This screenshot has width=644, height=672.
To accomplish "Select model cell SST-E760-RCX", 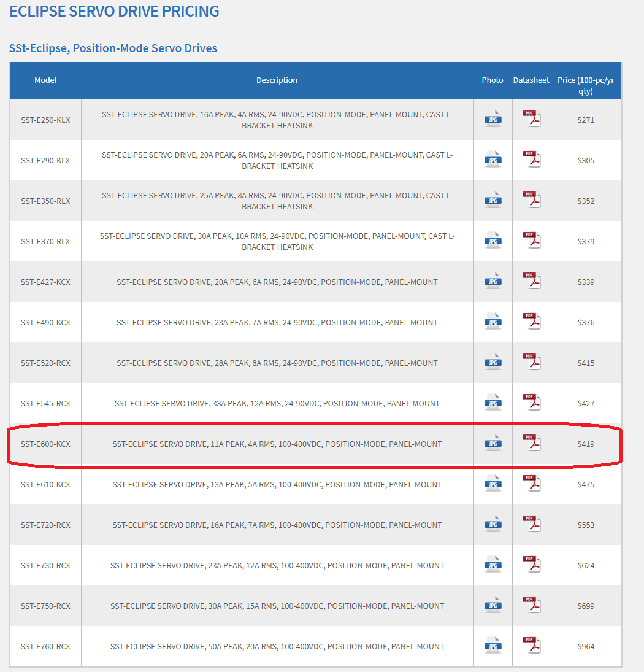I will [45, 646].
